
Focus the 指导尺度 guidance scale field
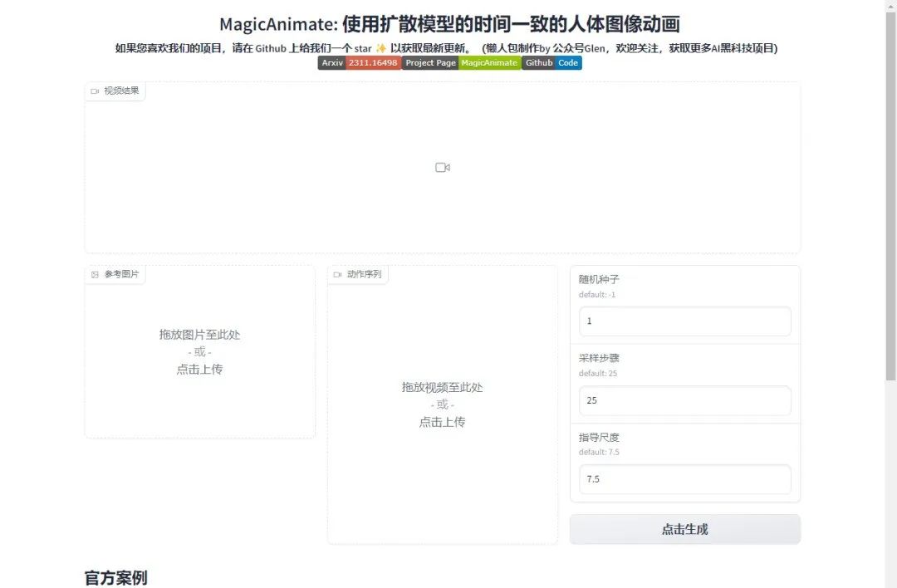pyautogui.click(x=684, y=479)
